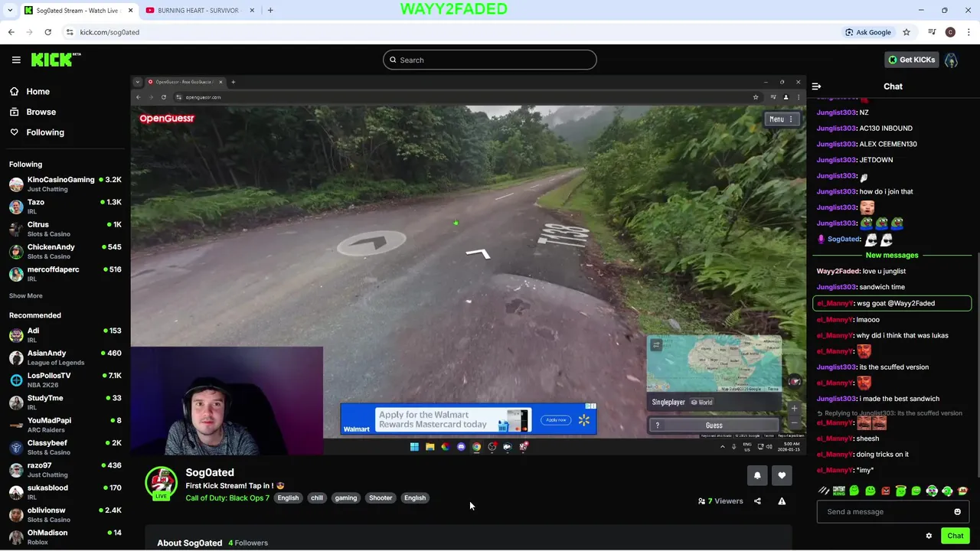Viewport: 980px width, 551px height.
Task: Click the highlighted wsg goat @Wayy2Faded message
Action: (x=892, y=303)
